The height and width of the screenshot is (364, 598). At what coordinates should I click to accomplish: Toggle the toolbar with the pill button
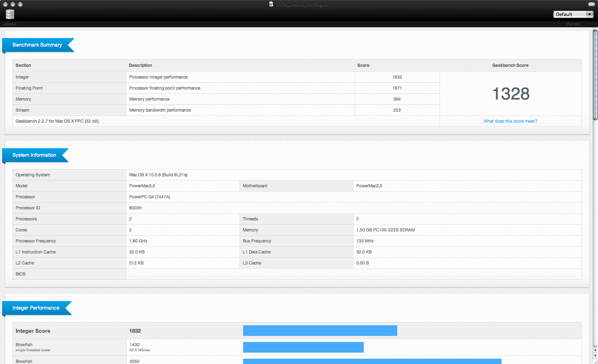click(x=592, y=4)
